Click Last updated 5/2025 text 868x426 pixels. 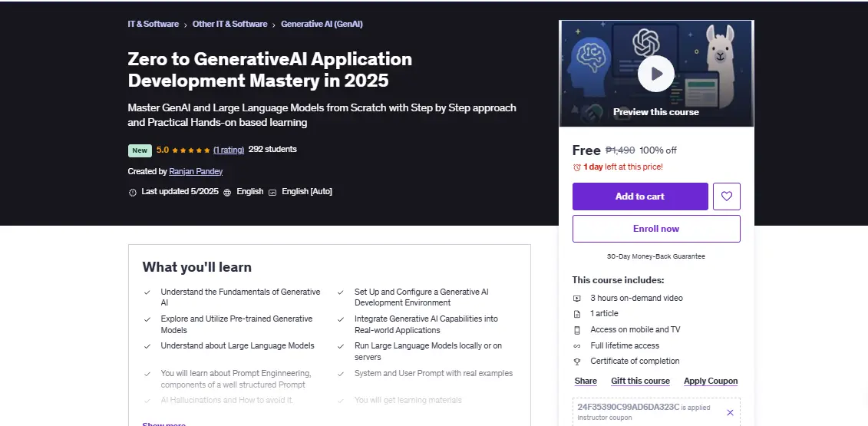pos(180,192)
